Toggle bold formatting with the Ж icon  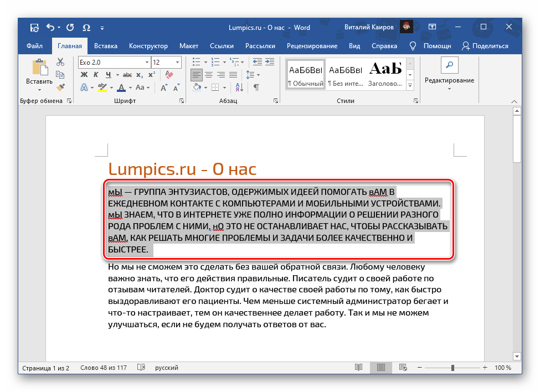[x=84, y=74]
